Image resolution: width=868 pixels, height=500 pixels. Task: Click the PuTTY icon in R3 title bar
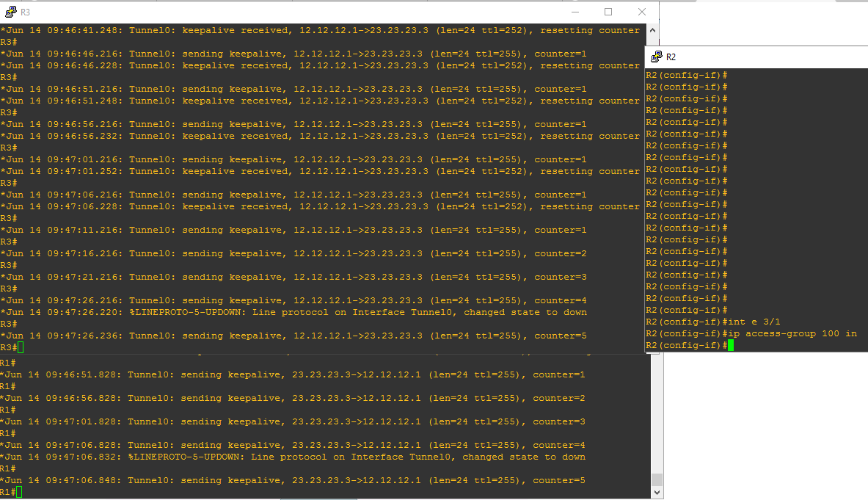pos(10,12)
